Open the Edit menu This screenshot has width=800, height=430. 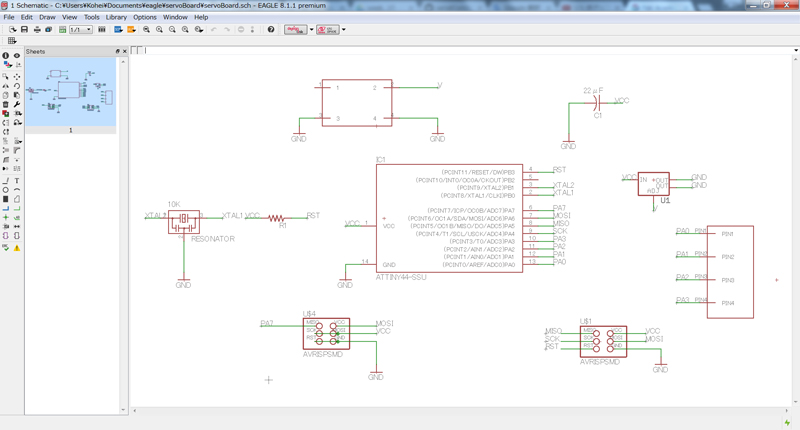tap(27, 17)
